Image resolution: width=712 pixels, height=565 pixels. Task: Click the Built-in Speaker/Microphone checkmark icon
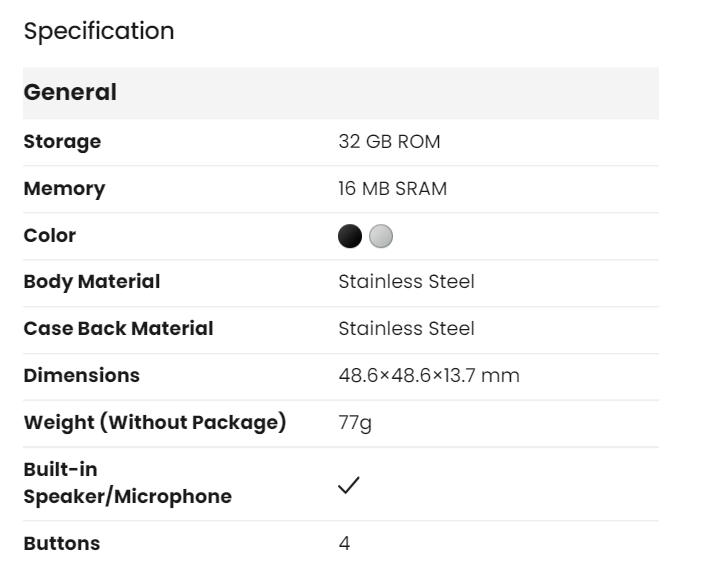pyautogui.click(x=349, y=485)
